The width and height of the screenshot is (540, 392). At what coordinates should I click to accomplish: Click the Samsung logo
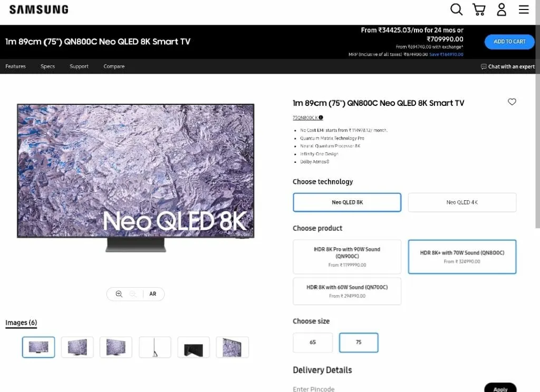[x=39, y=9]
